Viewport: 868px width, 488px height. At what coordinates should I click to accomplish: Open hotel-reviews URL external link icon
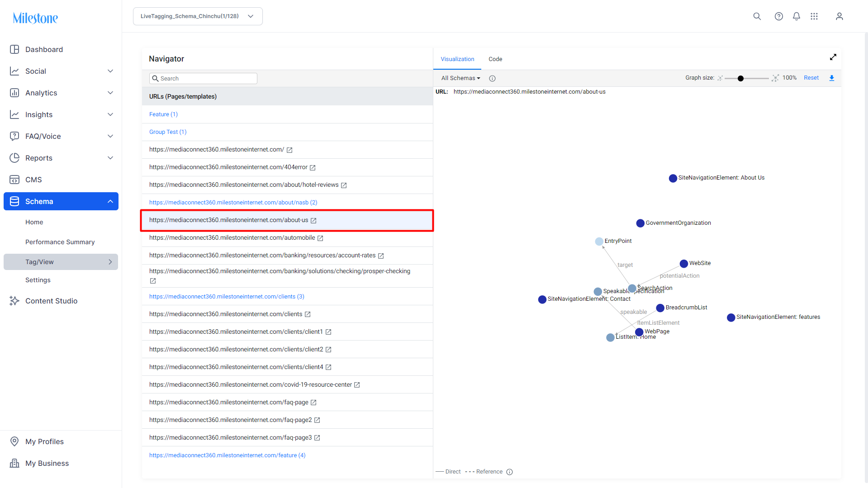(344, 185)
